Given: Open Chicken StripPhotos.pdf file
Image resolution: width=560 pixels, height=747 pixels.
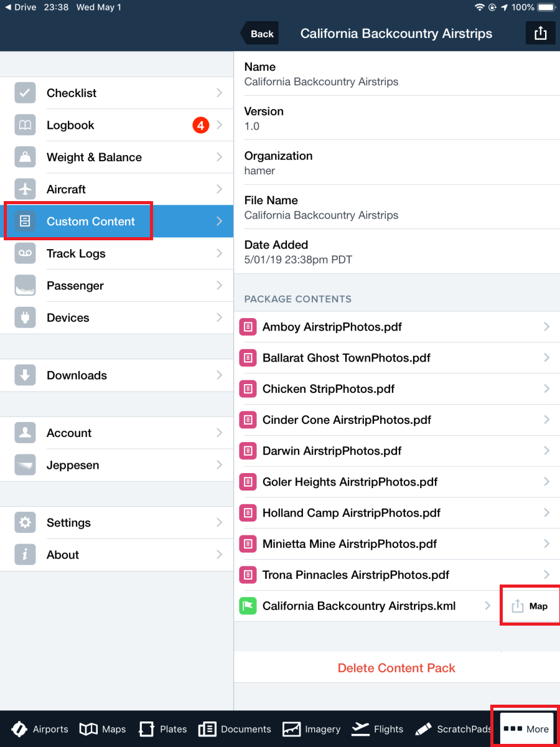Looking at the screenshot, I should (329, 389).
